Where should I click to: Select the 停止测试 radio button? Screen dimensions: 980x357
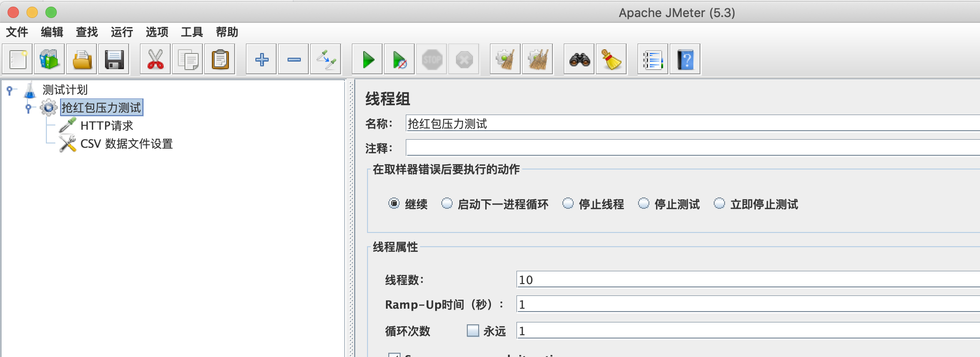644,204
